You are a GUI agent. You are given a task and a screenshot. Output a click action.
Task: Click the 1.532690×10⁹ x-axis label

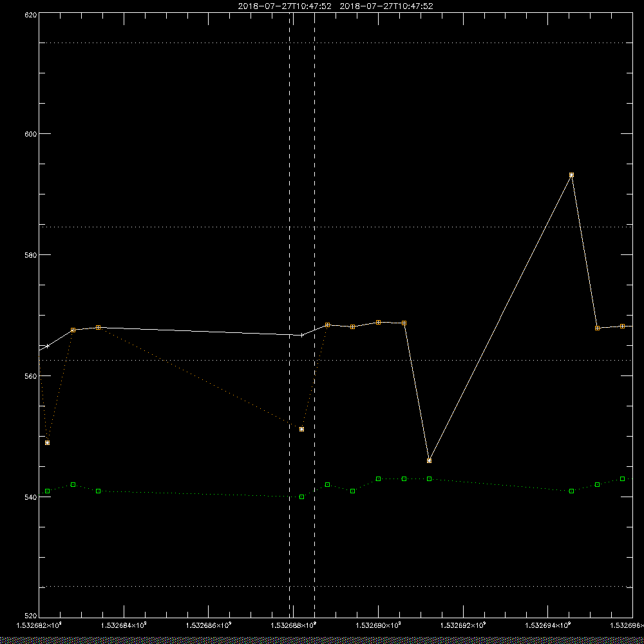tap(378, 625)
